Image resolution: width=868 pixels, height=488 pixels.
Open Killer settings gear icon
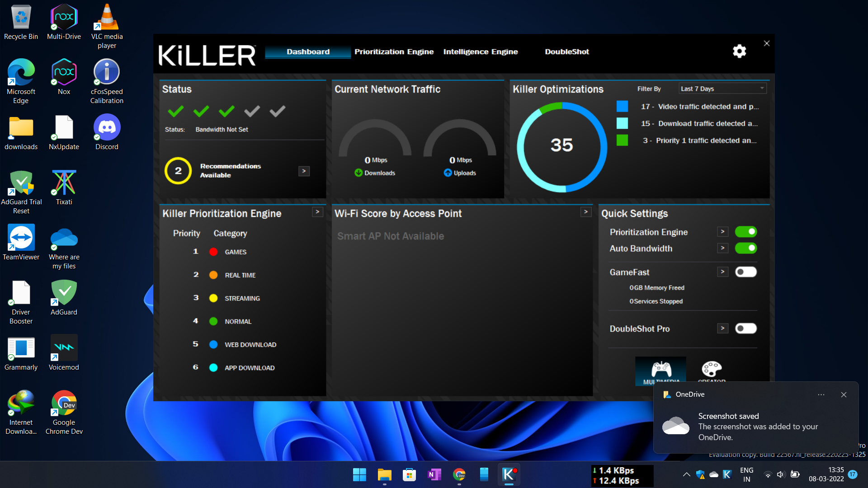739,52
